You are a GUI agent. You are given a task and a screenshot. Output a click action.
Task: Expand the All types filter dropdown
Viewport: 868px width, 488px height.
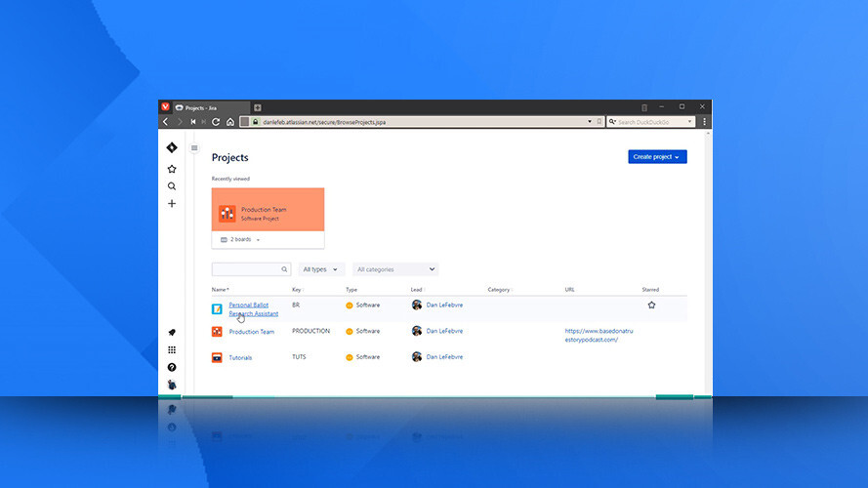321,269
